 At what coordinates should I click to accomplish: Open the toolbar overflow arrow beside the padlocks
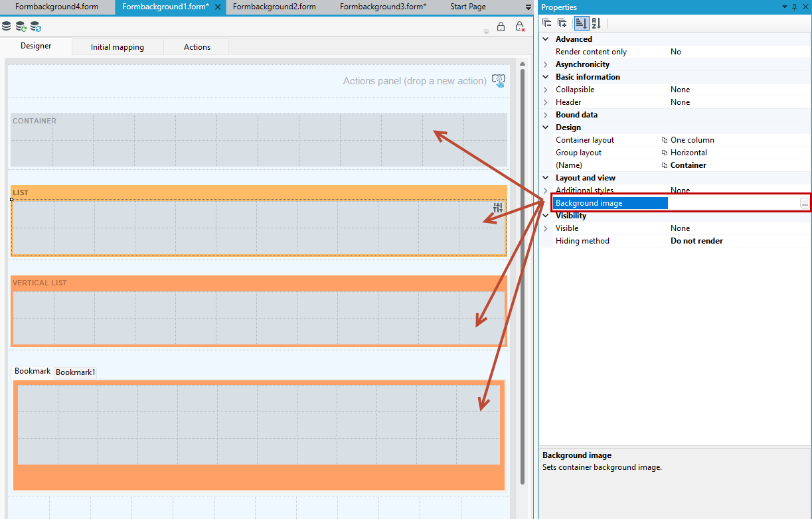(x=486, y=31)
